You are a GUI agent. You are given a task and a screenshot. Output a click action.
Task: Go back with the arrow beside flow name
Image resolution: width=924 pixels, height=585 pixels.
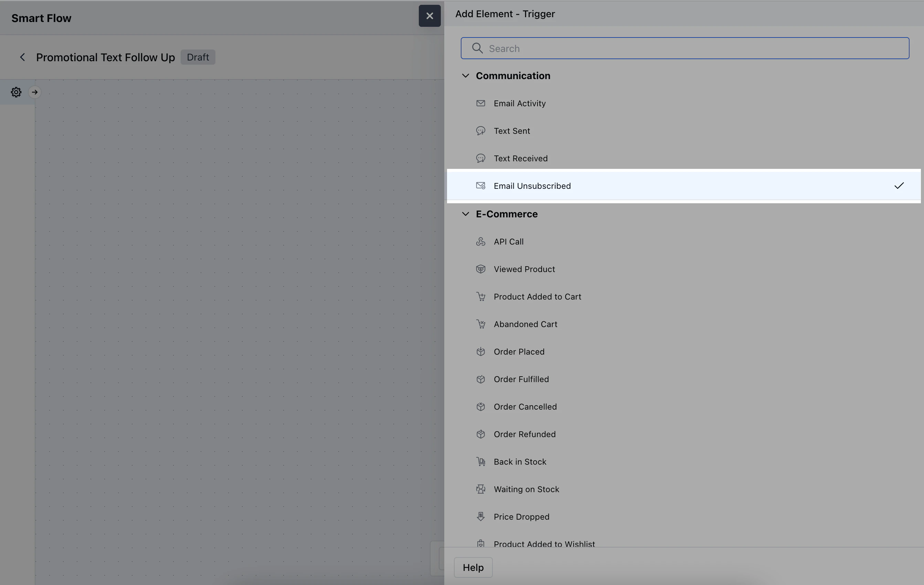pyautogui.click(x=22, y=57)
